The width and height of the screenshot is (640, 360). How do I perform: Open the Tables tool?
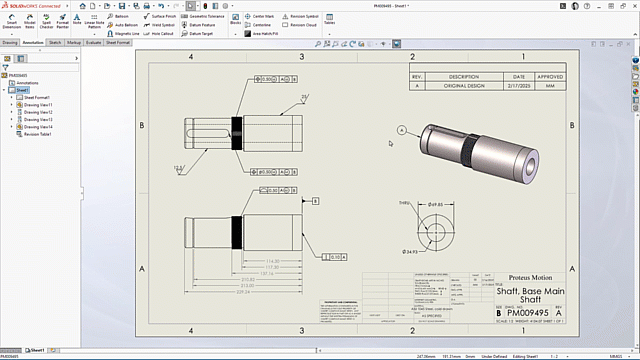click(329, 19)
